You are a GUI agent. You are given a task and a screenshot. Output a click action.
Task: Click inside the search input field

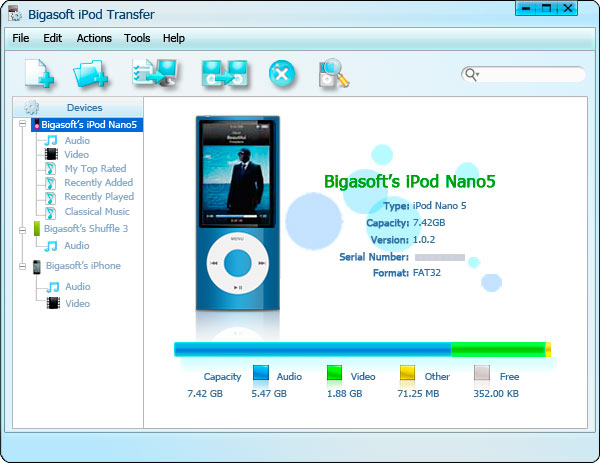(532, 75)
